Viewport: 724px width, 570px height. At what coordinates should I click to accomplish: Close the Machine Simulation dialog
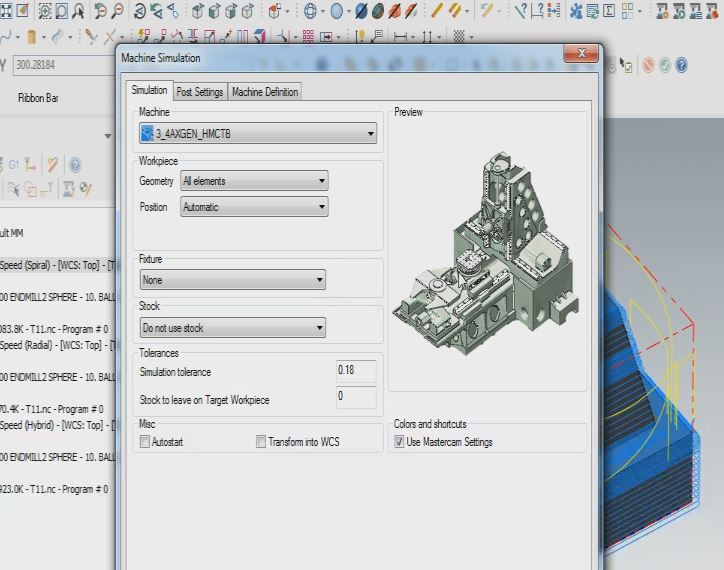coord(581,53)
